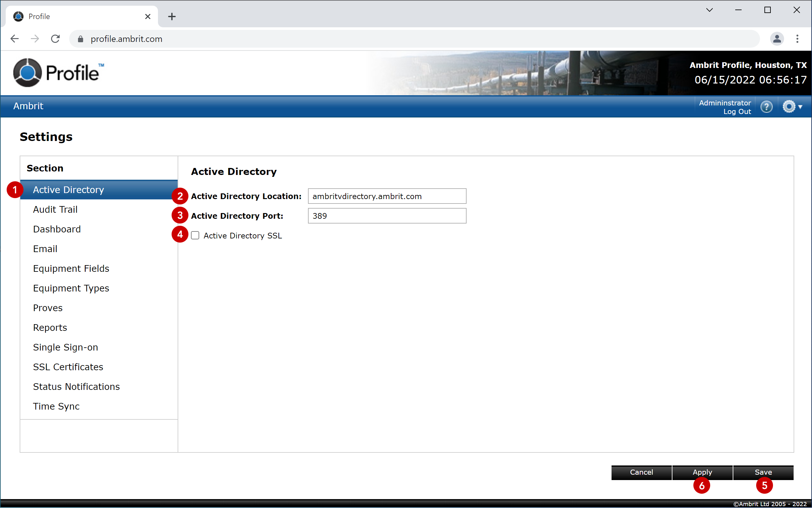This screenshot has width=812, height=508.
Task: Select Status Notifications section
Action: 99,387
